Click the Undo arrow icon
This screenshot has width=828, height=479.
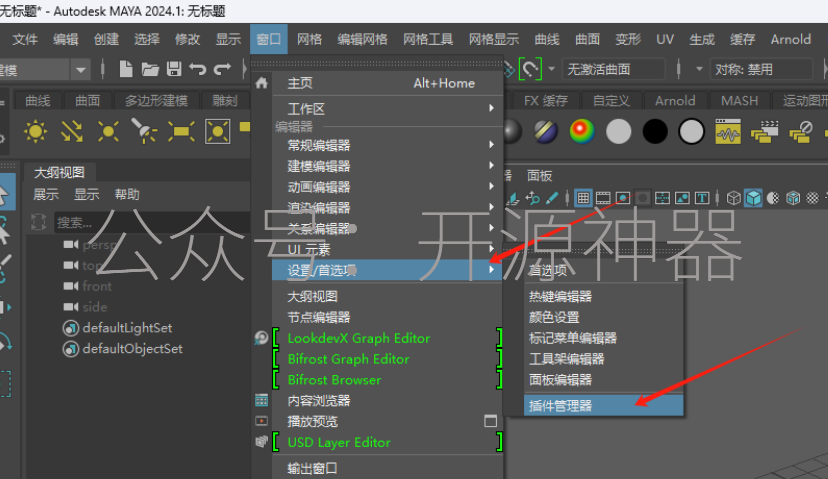[x=197, y=69]
